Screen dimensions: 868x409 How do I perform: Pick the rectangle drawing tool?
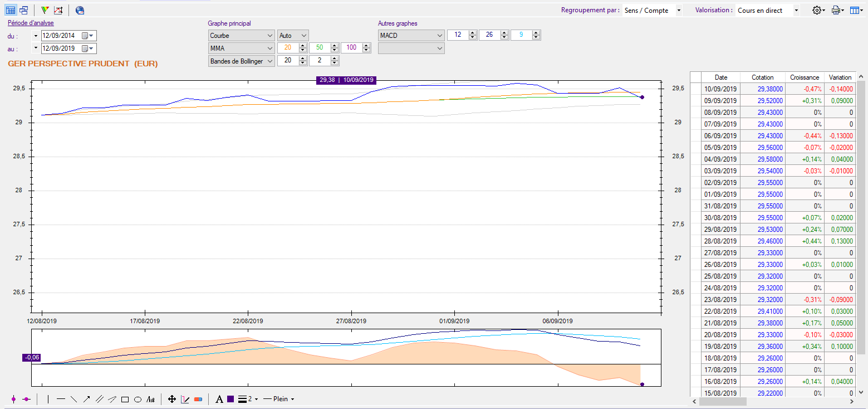(125, 399)
